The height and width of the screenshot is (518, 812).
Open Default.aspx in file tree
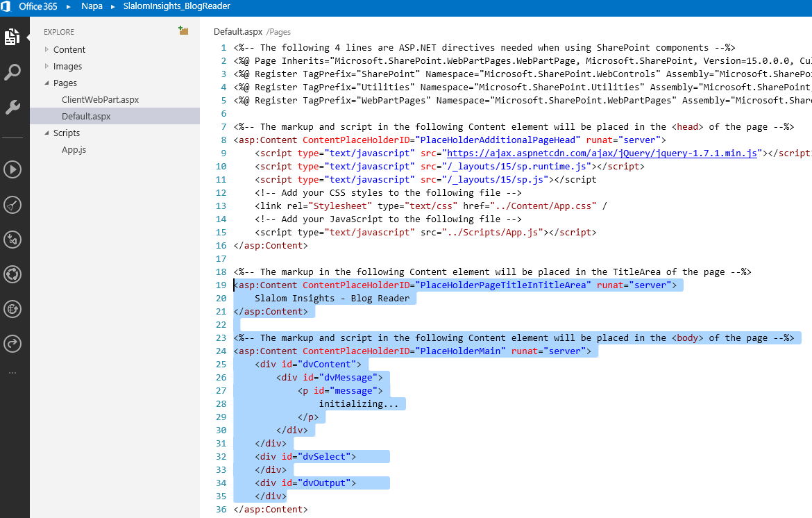point(86,116)
